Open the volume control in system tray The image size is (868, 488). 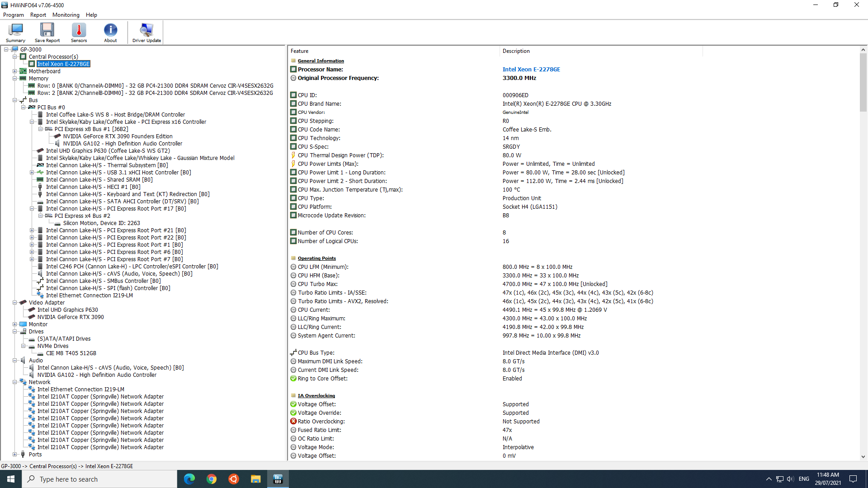coord(790,479)
